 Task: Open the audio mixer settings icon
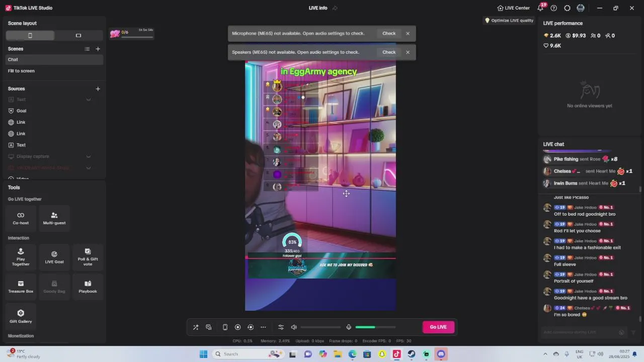[x=281, y=327]
